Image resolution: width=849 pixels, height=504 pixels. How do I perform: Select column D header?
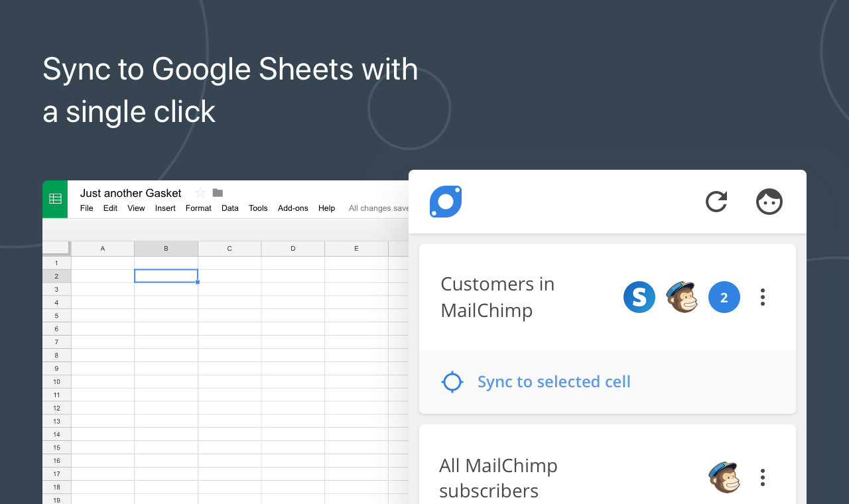293,249
